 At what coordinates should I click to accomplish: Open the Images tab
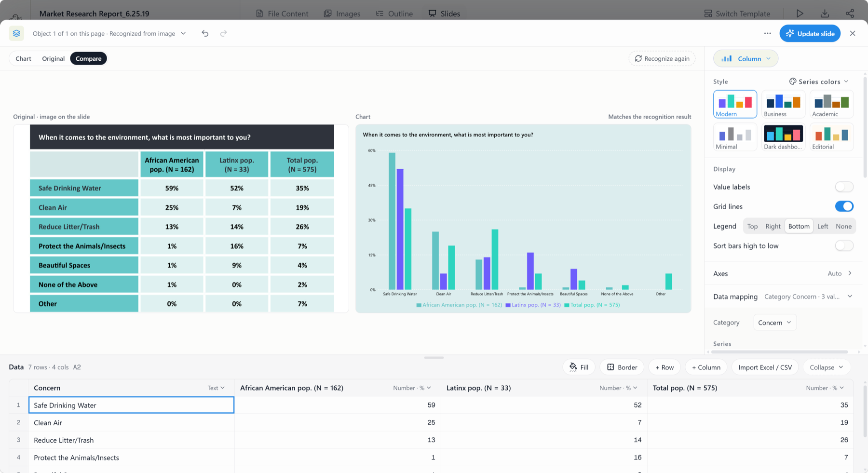click(x=342, y=14)
